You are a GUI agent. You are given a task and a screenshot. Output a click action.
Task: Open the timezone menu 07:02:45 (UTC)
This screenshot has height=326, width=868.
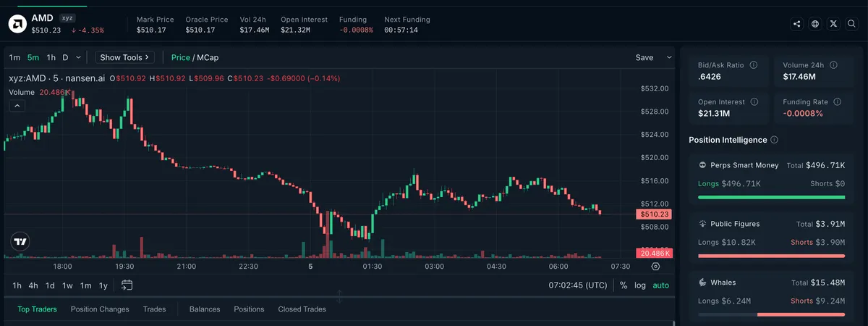(x=578, y=285)
